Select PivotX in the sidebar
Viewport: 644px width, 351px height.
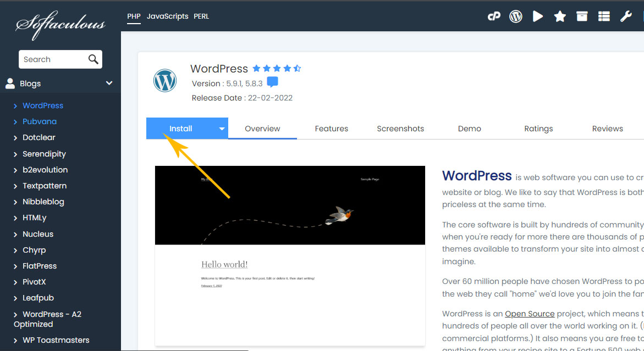34,282
